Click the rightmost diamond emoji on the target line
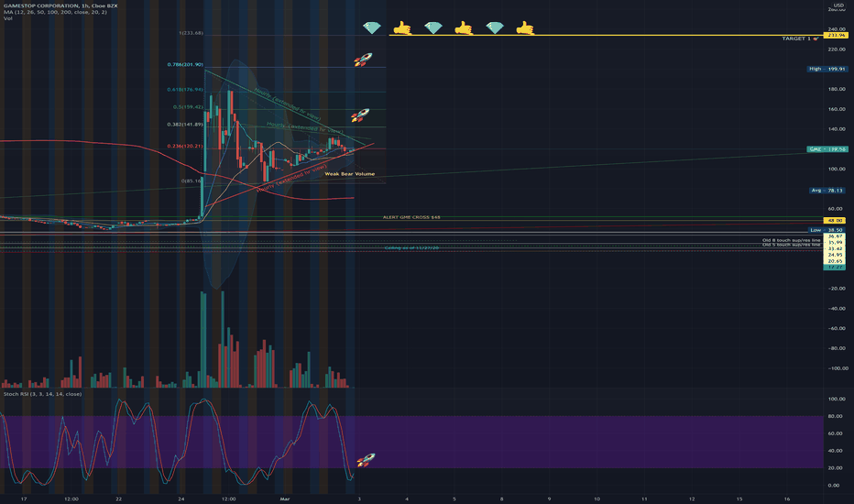Image resolution: width=854 pixels, height=504 pixels. 495,27
